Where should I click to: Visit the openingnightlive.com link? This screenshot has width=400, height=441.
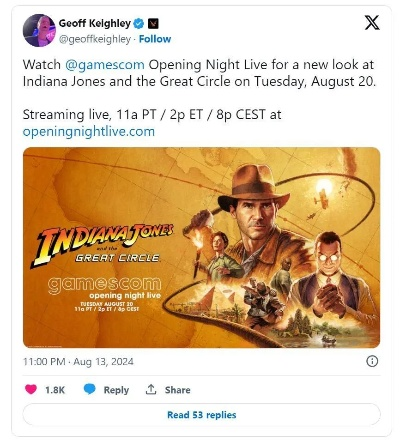[89, 131]
